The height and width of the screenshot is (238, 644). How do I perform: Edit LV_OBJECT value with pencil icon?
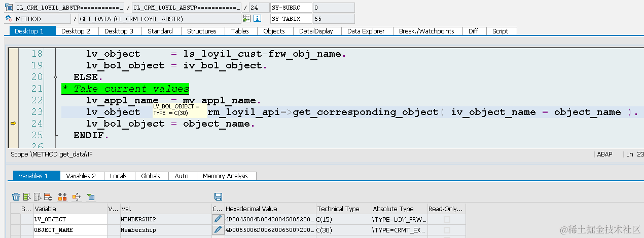coord(218,219)
